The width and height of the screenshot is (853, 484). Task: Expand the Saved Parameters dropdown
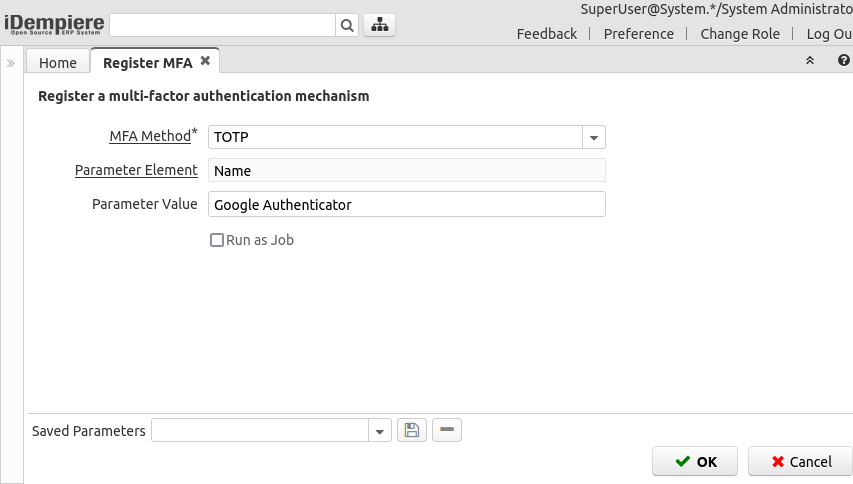380,431
